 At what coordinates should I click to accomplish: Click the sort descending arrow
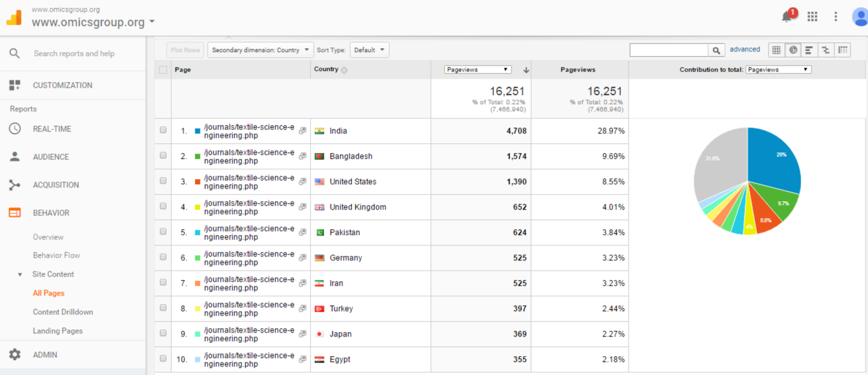526,70
